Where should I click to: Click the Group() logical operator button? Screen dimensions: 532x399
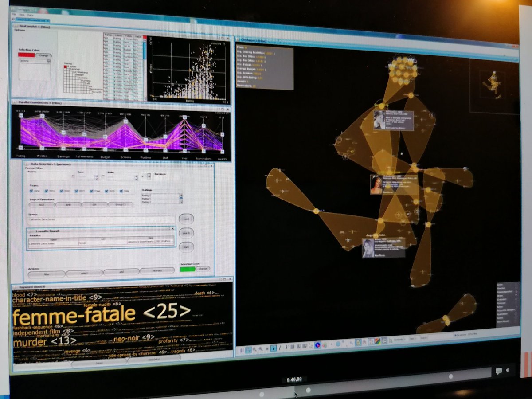click(x=121, y=204)
